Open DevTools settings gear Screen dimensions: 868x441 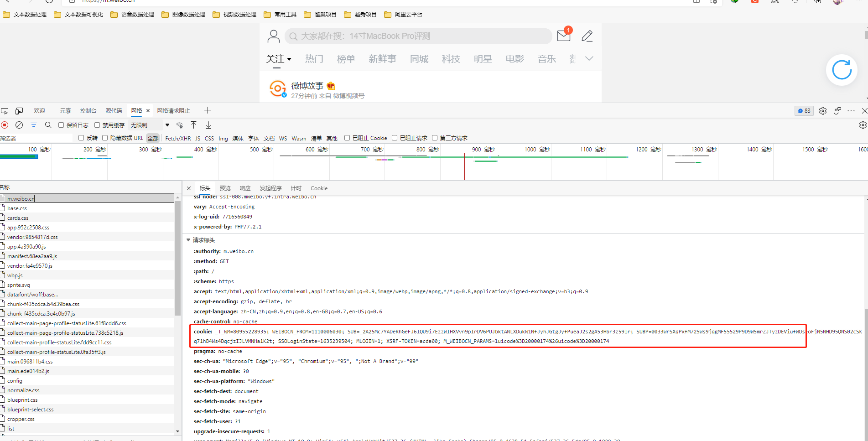pyautogui.click(x=822, y=110)
